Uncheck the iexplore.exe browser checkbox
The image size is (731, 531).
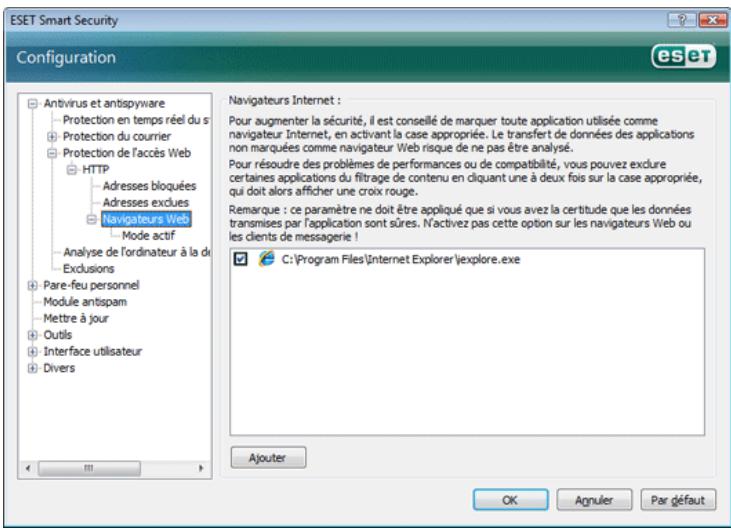pyautogui.click(x=241, y=259)
